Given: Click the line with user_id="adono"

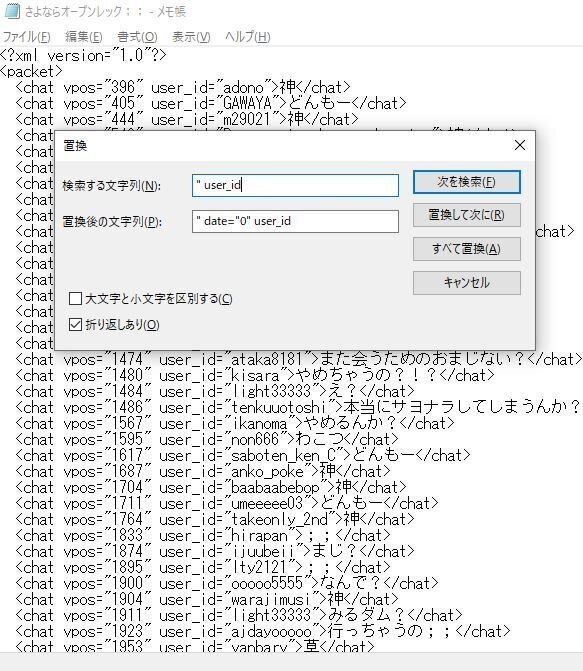Looking at the screenshot, I should point(183,87).
